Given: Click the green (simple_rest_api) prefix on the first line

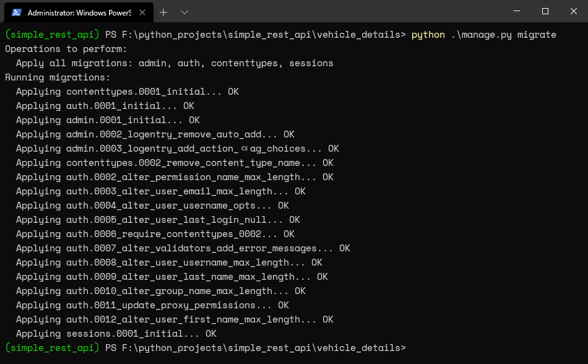Looking at the screenshot, I should click(x=52, y=35).
